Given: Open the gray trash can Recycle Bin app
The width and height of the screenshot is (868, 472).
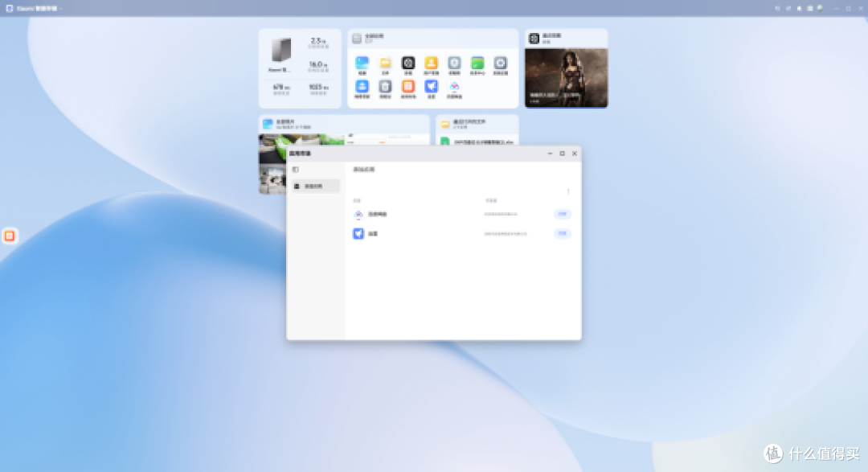Looking at the screenshot, I should [x=385, y=86].
